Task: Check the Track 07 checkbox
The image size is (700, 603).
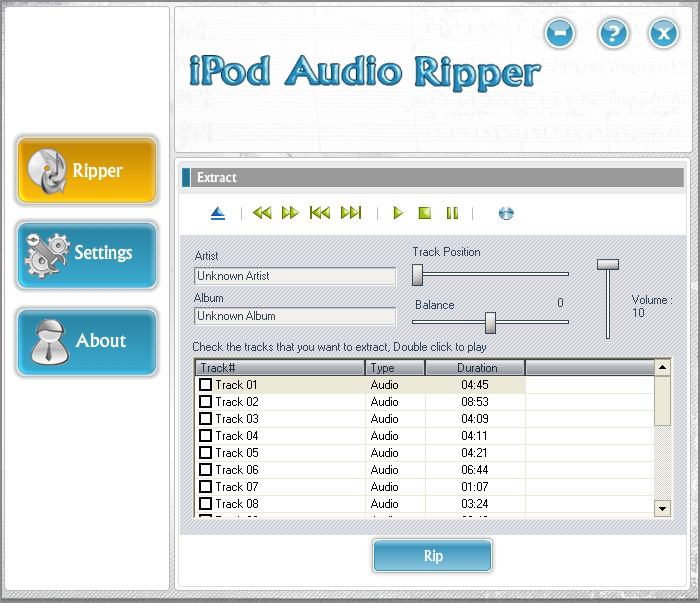Action: click(x=205, y=486)
